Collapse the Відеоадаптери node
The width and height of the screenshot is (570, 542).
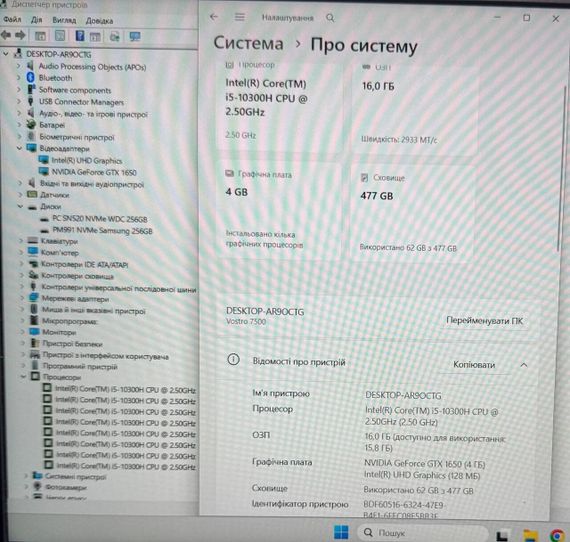click(x=19, y=148)
